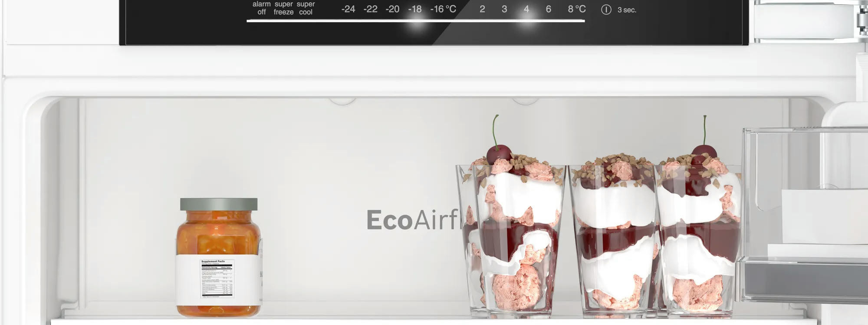Set freezer temperature to -24

pos(348,9)
